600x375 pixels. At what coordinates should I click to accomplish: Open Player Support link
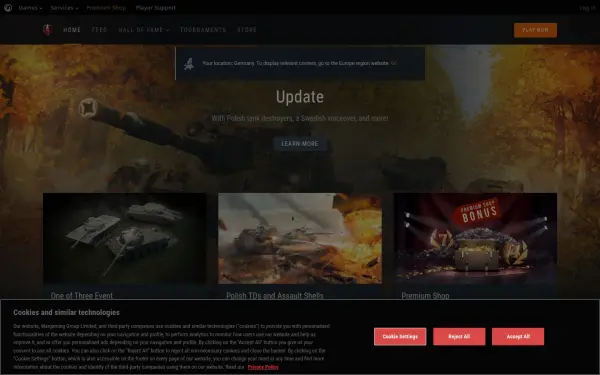155,8
